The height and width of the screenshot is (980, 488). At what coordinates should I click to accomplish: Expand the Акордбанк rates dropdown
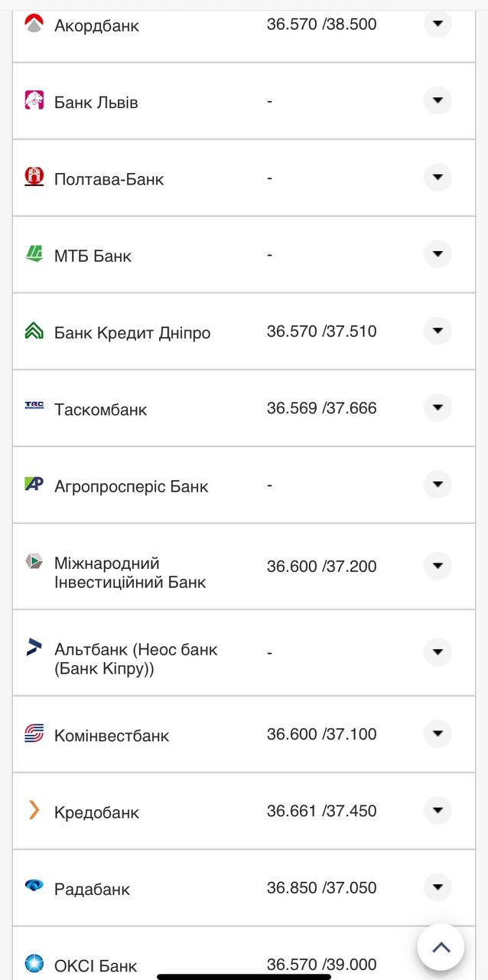point(437,23)
